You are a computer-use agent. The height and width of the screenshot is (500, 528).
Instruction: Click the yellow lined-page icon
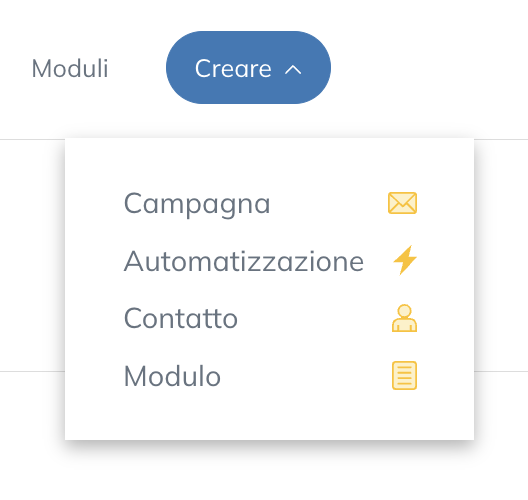[x=404, y=375]
